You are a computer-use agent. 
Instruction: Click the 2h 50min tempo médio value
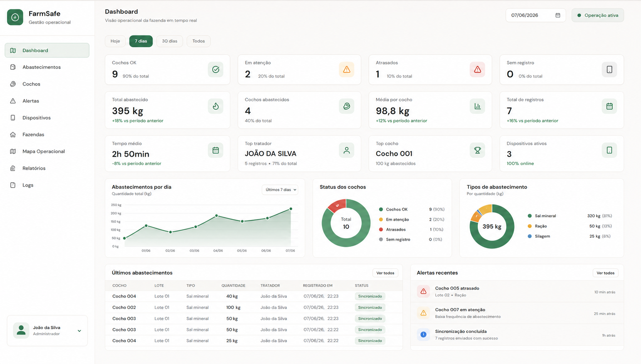tap(131, 154)
